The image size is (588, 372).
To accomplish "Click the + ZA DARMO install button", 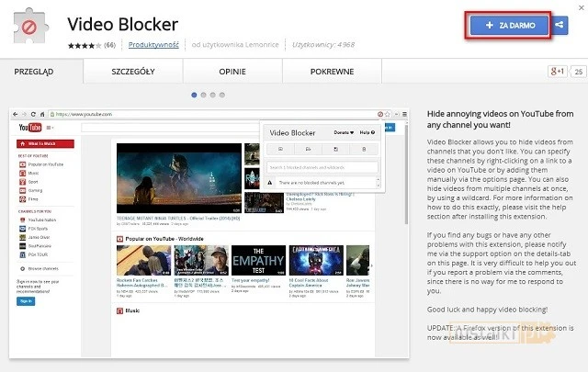I will click(x=509, y=25).
